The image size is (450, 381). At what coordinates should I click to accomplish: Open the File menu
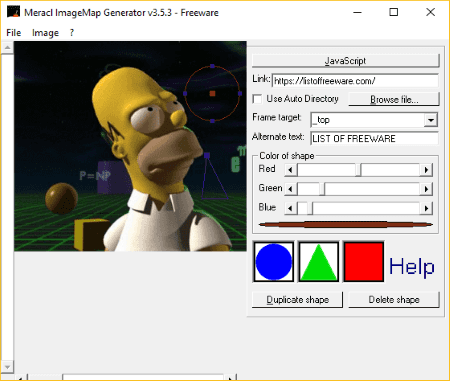14,33
